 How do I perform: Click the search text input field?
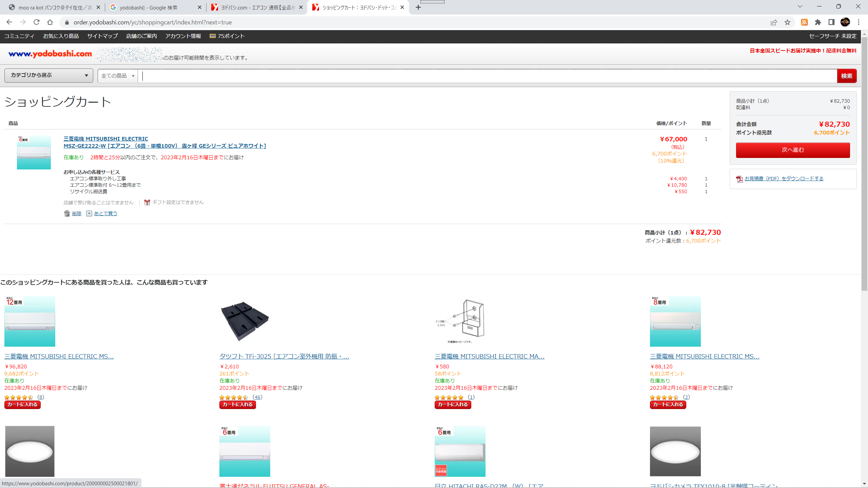(488, 76)
